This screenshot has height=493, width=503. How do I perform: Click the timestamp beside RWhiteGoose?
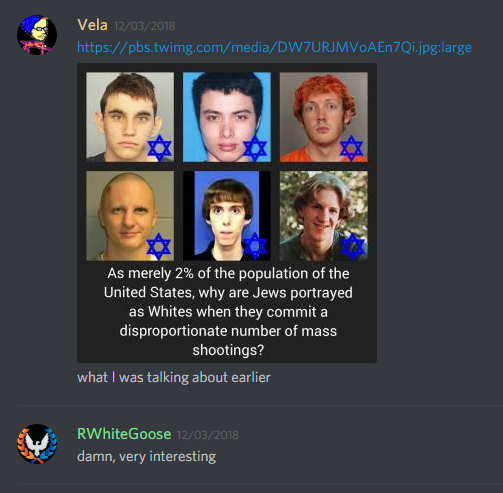pyautogui.click(x=208, y=435)
